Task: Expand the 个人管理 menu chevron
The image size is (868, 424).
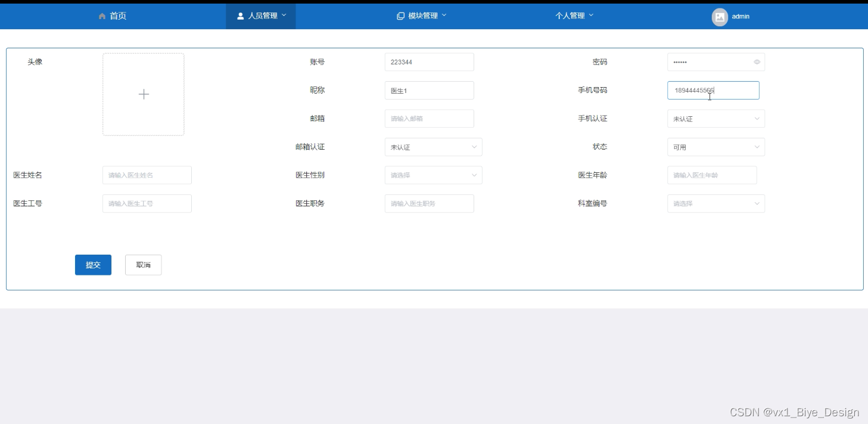Action: coord(591,16)
